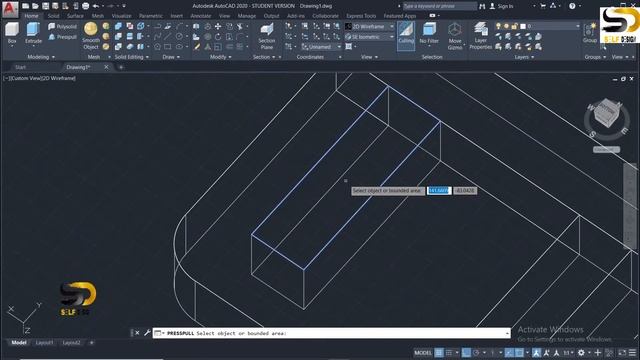This screenshot has width=640, height=360.
Task: Click the Circle tool in Draw panel
Action: 179,37
